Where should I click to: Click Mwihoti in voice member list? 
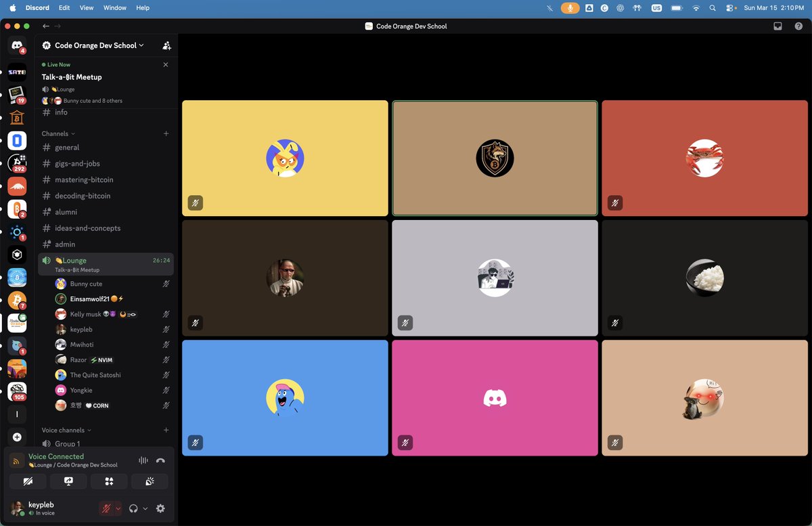[112, 345]
